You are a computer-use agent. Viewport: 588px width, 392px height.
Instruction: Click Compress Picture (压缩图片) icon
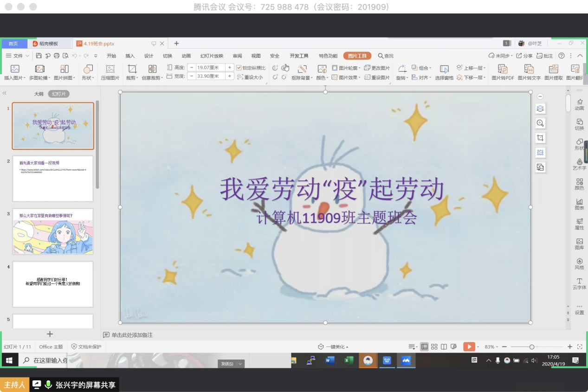[110, 69]
